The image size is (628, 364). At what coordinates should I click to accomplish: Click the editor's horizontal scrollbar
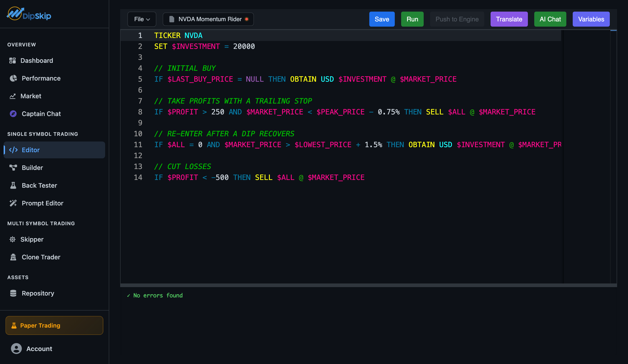(368, 285)
